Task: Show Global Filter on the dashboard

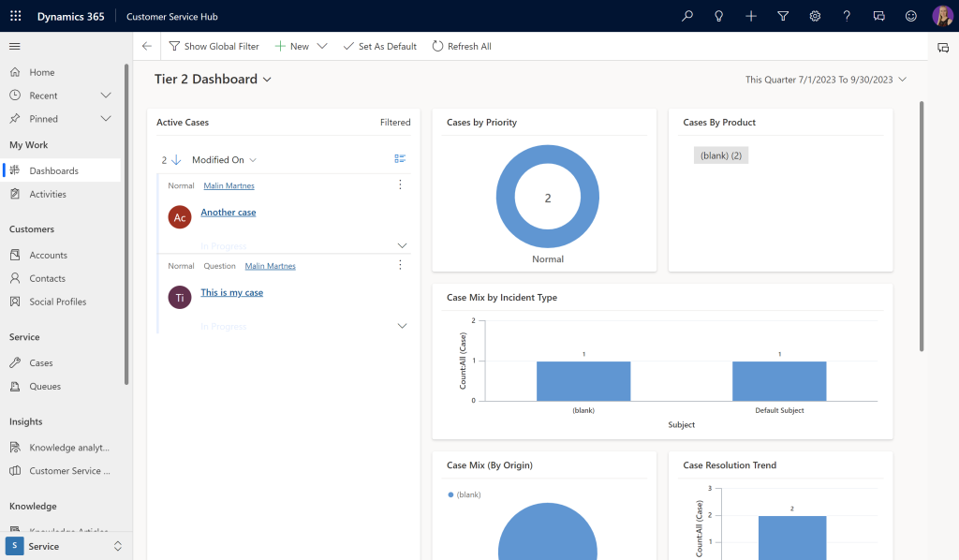Action: pyautogui.click(x=214, y=46)
